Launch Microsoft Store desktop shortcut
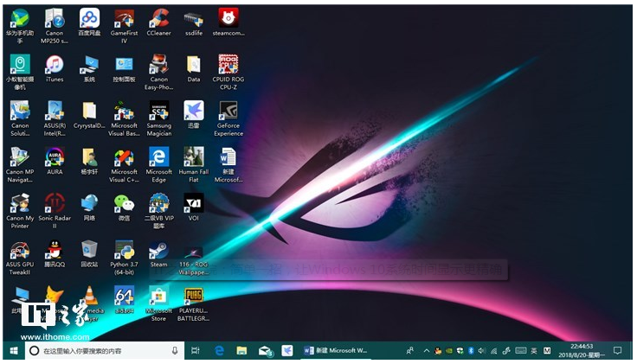The height and width of the screenshot is (364, 637). click(x=159, y=303)
